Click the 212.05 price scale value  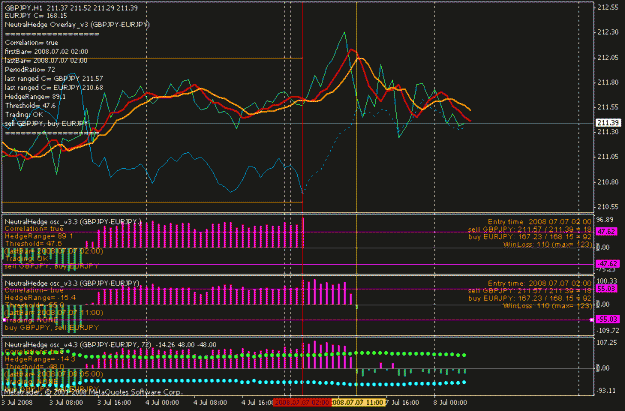(x=607, y=58)
